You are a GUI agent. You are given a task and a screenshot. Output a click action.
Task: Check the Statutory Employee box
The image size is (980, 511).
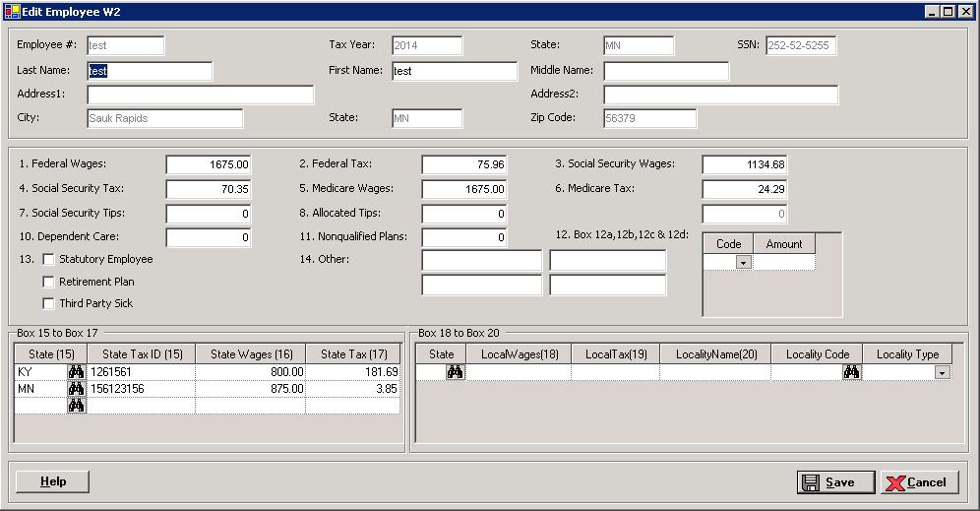48,260
